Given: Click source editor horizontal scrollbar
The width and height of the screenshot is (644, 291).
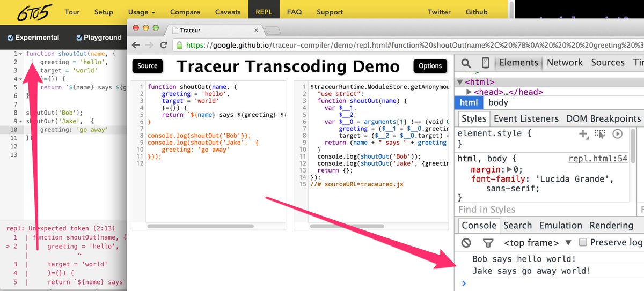Looking at the screenshot, I should pyautogui.click(x=201, y=226).
